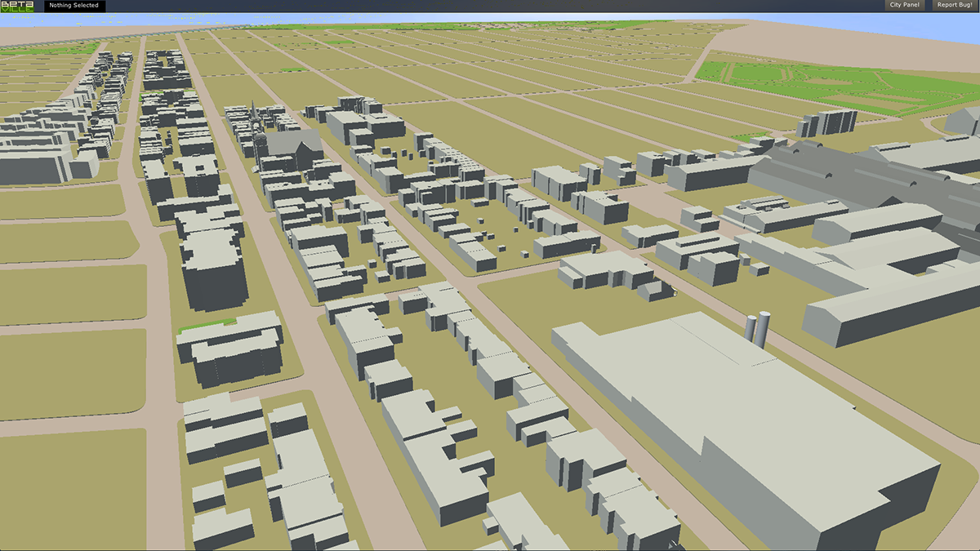Click the large building at far-left edge

click(x=37, y=159)
